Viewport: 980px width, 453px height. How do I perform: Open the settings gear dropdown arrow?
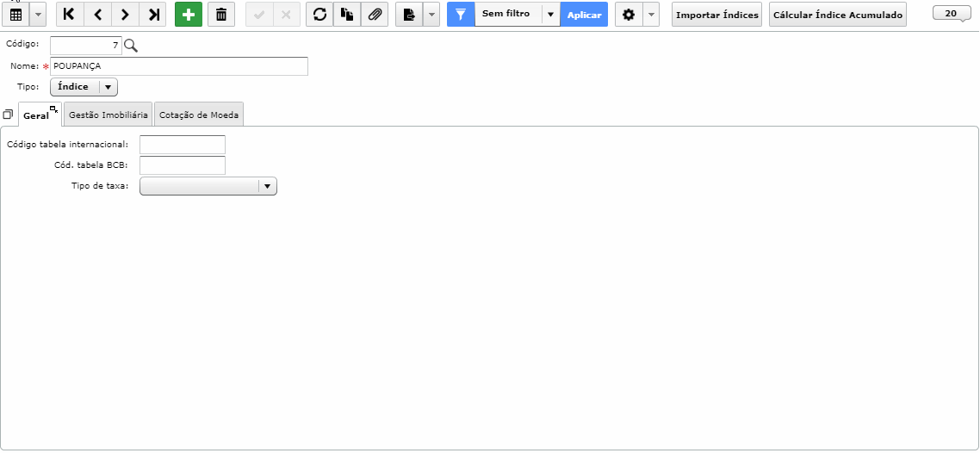(651, 15)
